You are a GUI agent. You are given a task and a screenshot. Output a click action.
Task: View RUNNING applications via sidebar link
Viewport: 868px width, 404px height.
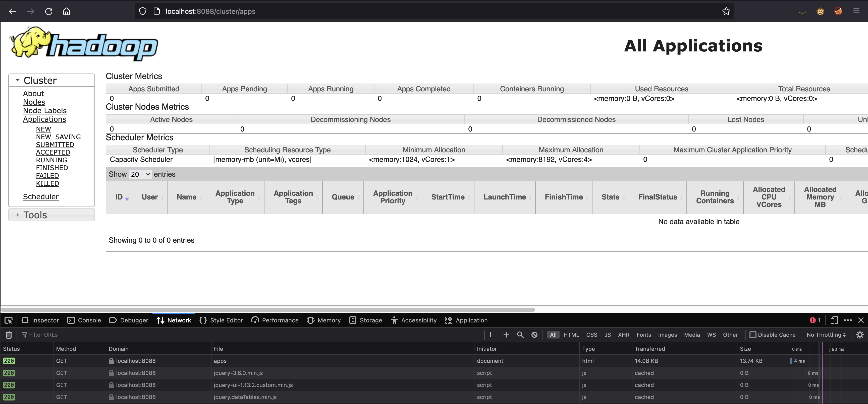point(51,160)
